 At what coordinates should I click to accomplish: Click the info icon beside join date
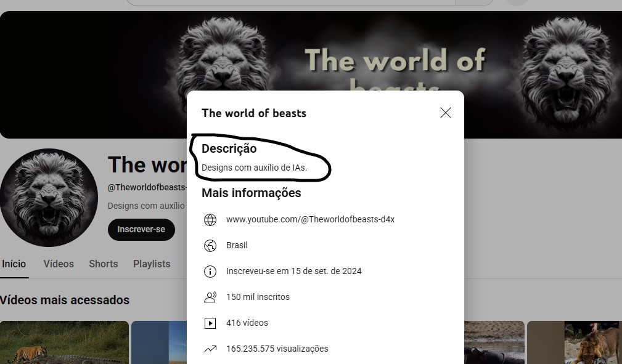(x=210, y=271)
